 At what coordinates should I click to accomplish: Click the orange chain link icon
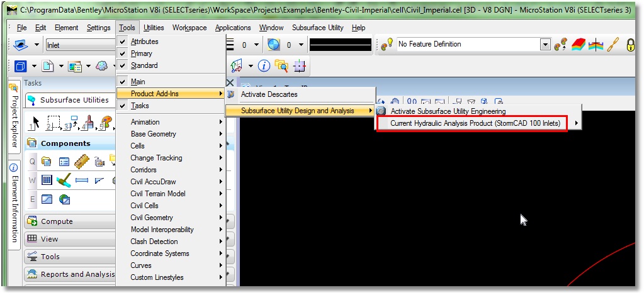click(613, 45)
